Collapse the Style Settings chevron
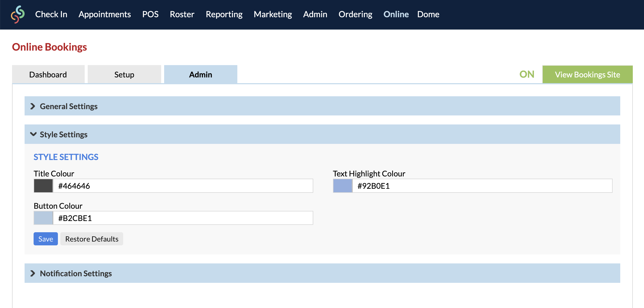This screenshot has height=308, width=644. point(33,134)
